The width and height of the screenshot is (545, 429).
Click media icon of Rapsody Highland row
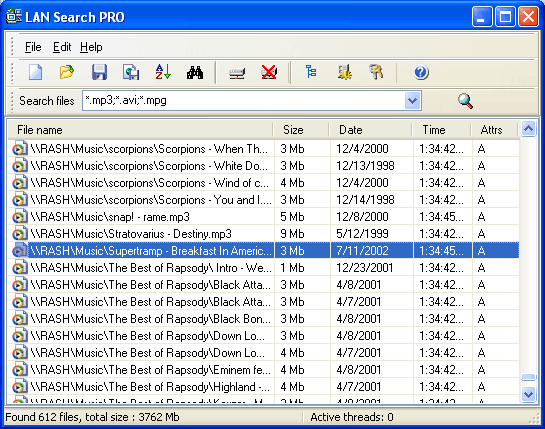click(x=19, y=387)
